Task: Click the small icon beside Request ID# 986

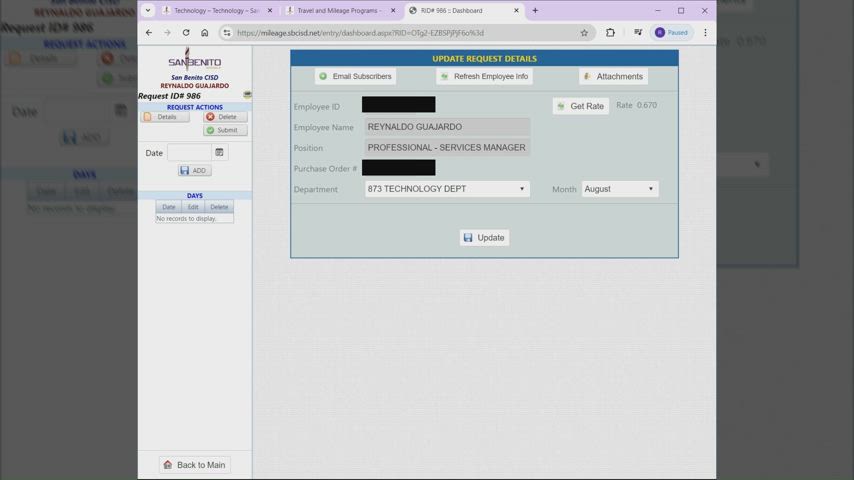Action: click(247, 95)
